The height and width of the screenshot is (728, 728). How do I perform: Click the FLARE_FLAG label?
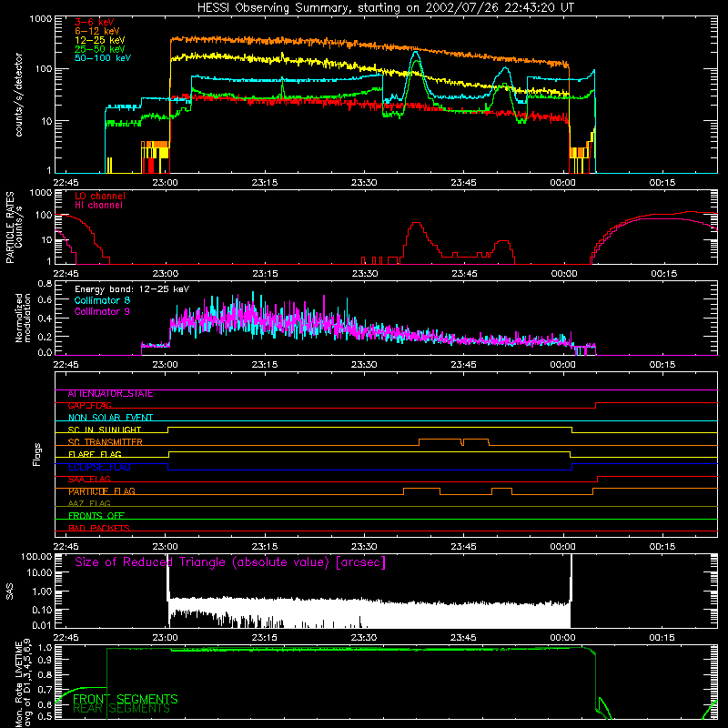click(95, 454)
